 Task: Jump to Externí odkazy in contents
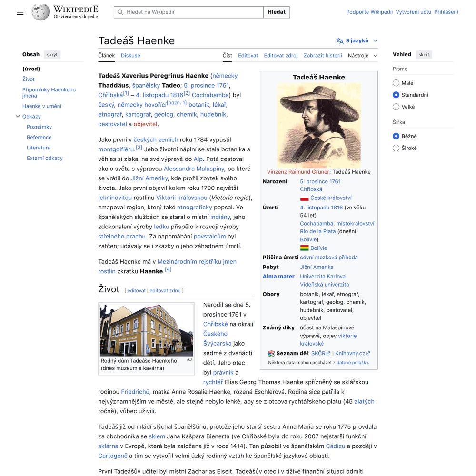point(45,158)
